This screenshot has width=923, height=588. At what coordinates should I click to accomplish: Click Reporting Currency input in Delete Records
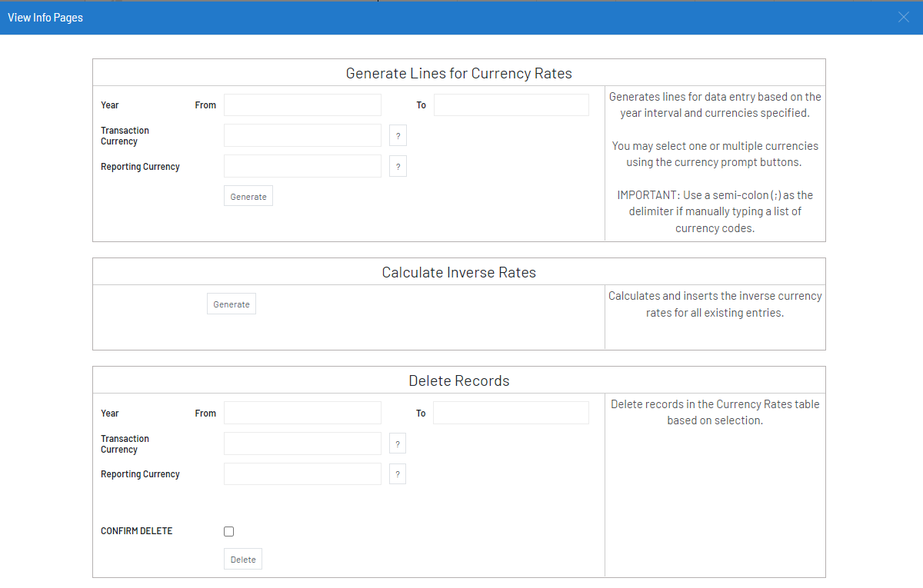click(302, 473)
